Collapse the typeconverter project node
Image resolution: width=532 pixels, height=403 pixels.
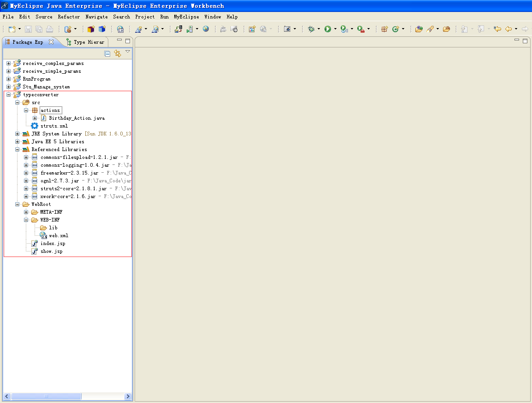point(8,95)
